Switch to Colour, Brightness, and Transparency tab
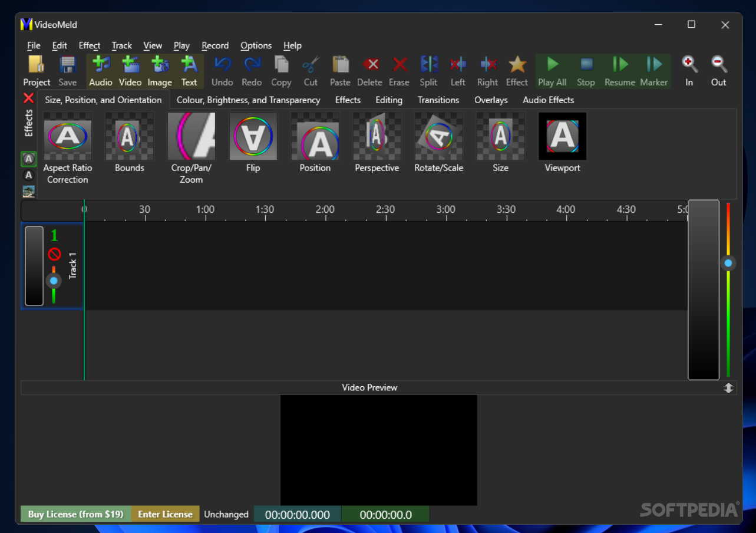The width and height of the screenshot is (756, 533). (x=248, y=100)
